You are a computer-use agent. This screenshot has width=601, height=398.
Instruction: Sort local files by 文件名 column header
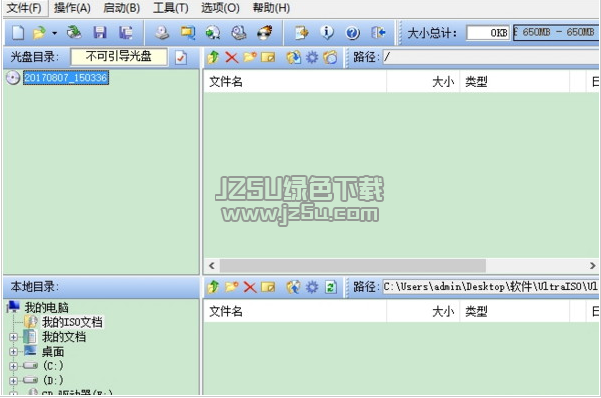[x=294, y=311]
